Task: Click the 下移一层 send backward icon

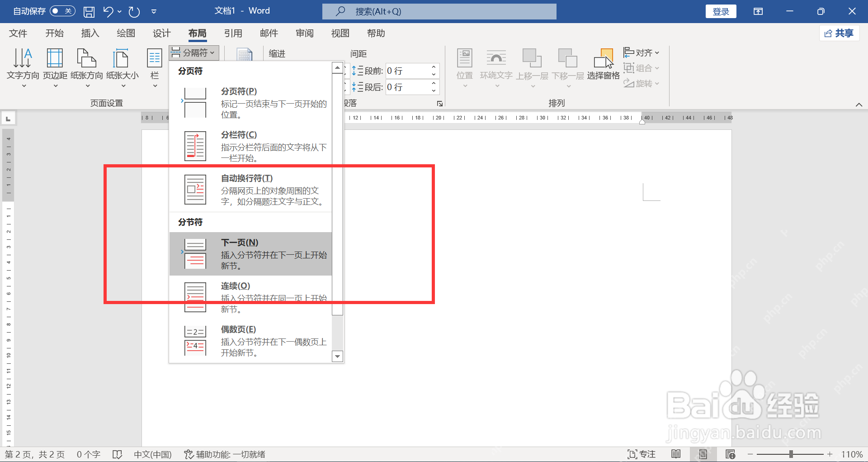Action: tap(568, 68)
